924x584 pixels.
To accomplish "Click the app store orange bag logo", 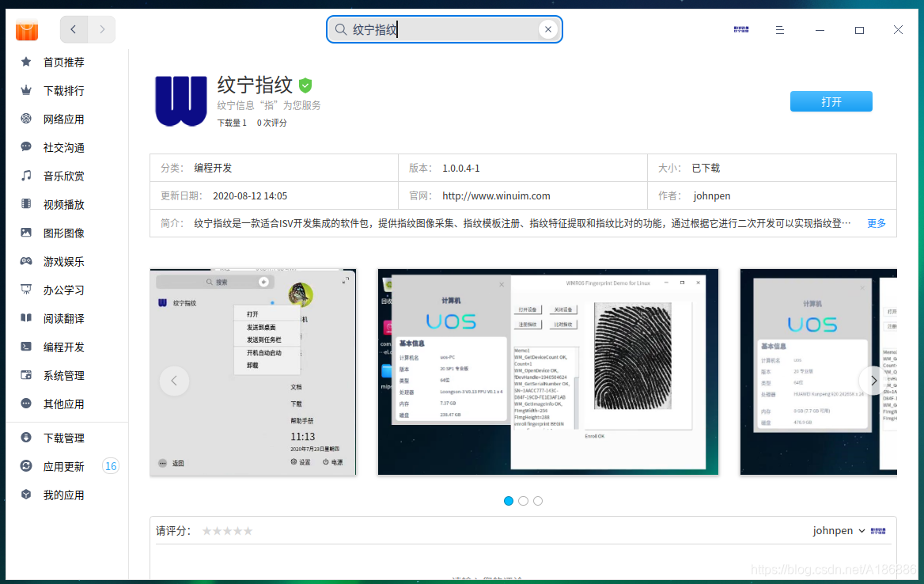I will click(27, 30).
